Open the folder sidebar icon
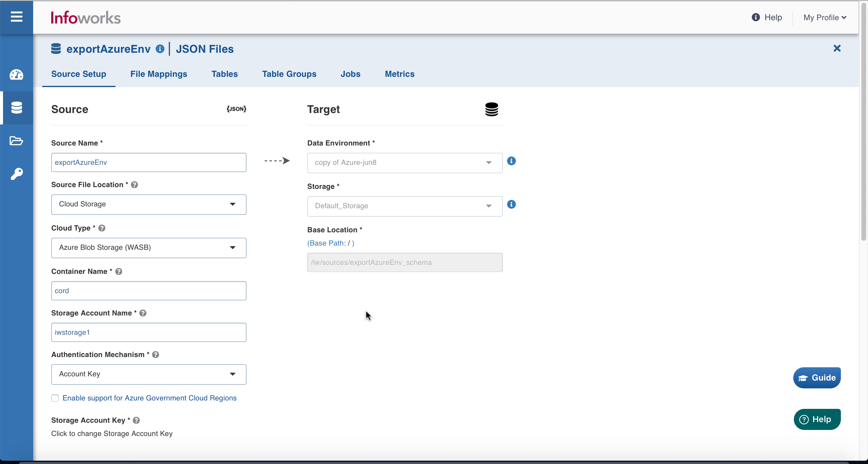This screenshot has width=868, height=464. coord(16,140)
